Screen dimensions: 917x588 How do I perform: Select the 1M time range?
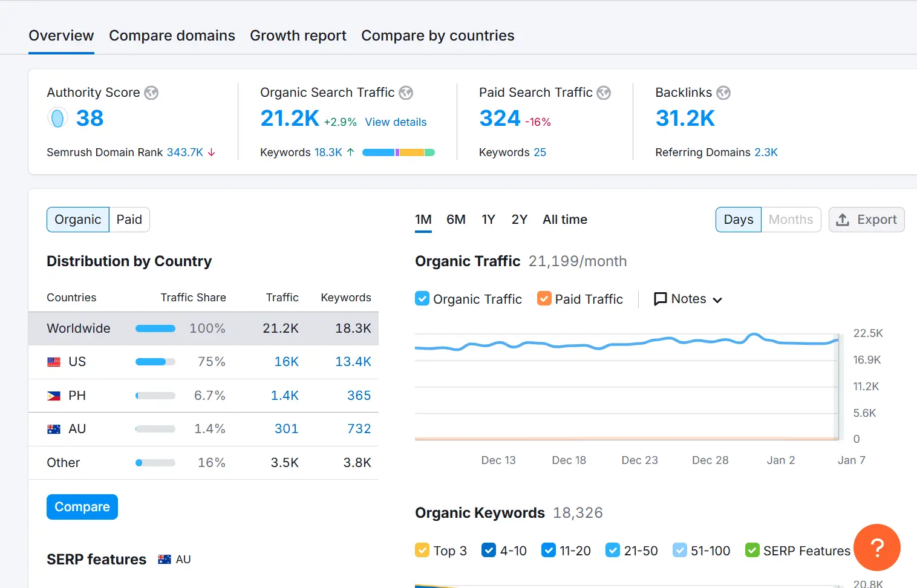pyautogui.click(x=423, y=220)
